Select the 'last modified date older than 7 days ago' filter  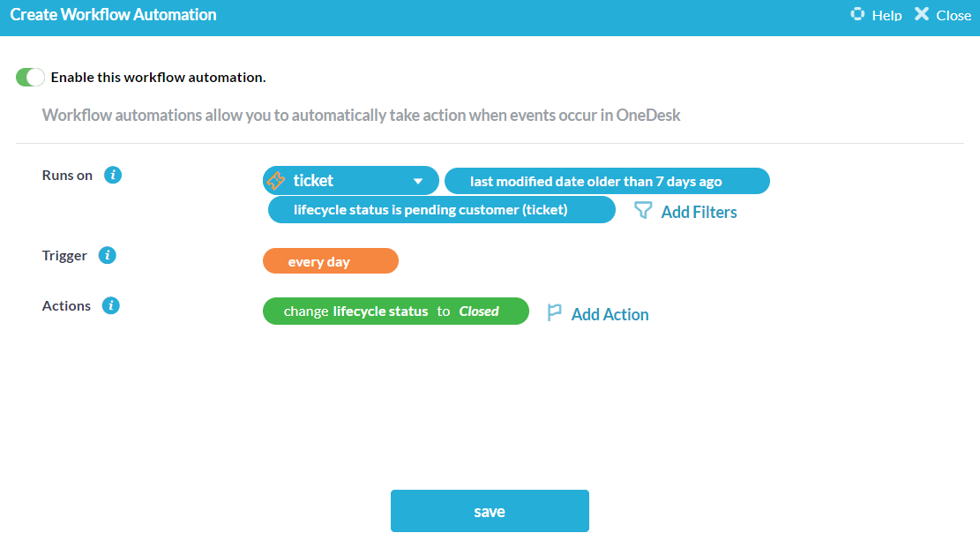607,182
